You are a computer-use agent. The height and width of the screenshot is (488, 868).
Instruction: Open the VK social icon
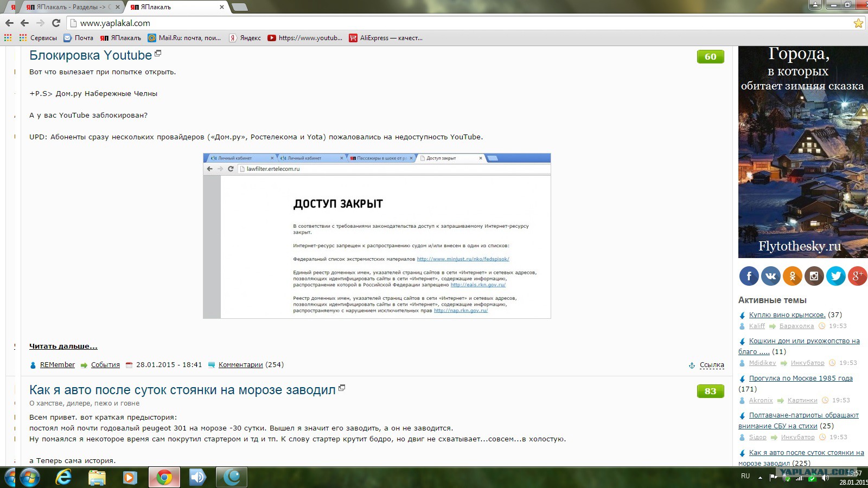tap(771, 277)
